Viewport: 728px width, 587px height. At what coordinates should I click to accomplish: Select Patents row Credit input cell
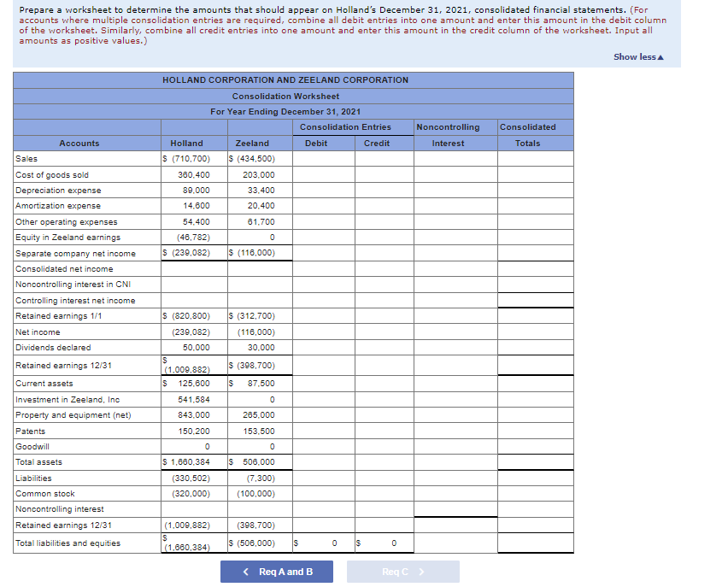coord(385,431)
